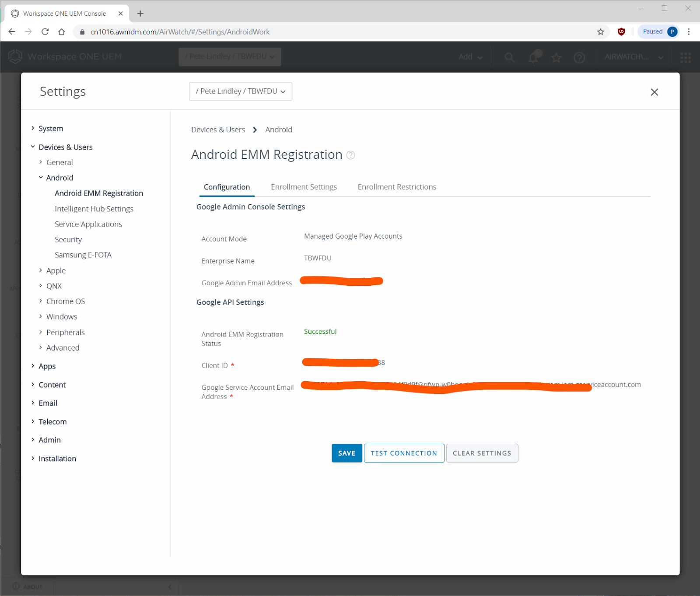This screenshot has width=700, height=596.
Task: Click the Android breadcrumb
Action: [x=279, y=130]
